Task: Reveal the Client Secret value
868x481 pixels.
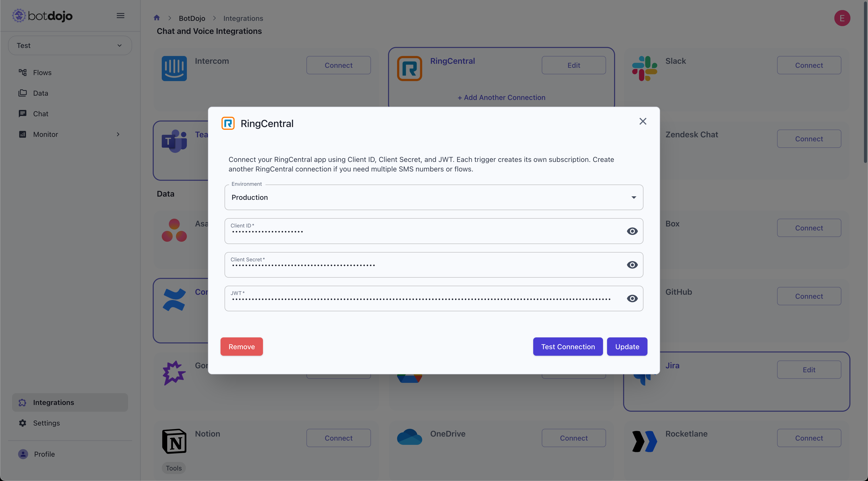Action: pyautogui.click(x=632, y=265)
